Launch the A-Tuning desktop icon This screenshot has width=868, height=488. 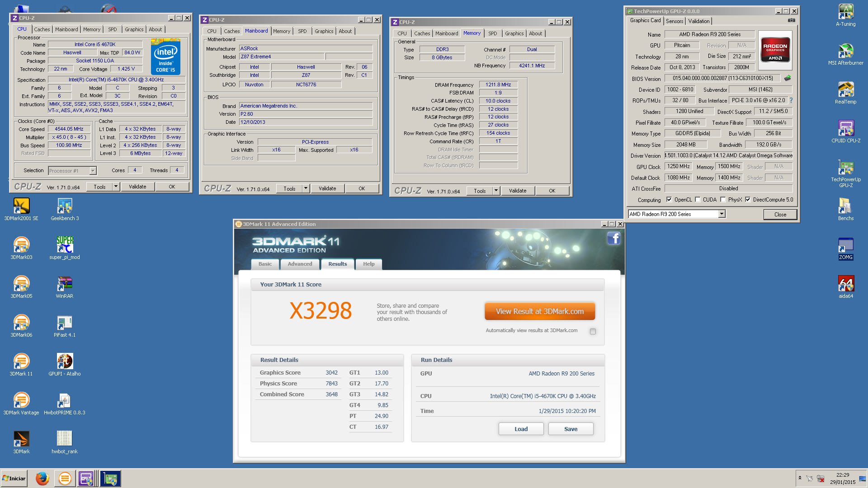(846, 15)
